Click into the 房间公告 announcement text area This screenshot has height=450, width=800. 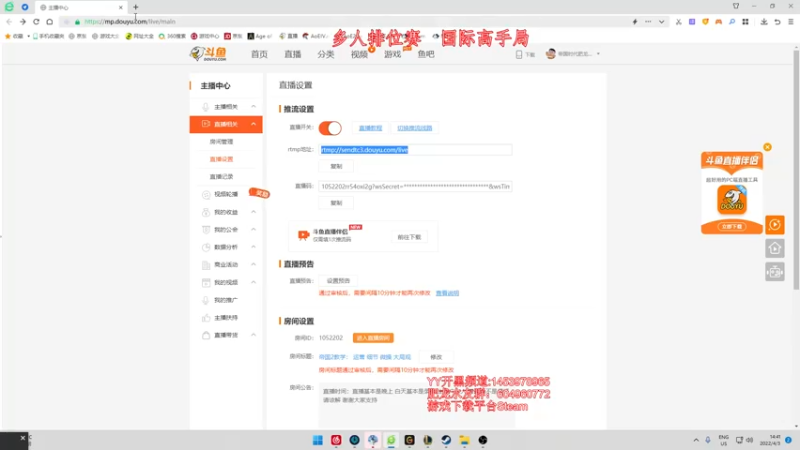click(x=417, y=406)
